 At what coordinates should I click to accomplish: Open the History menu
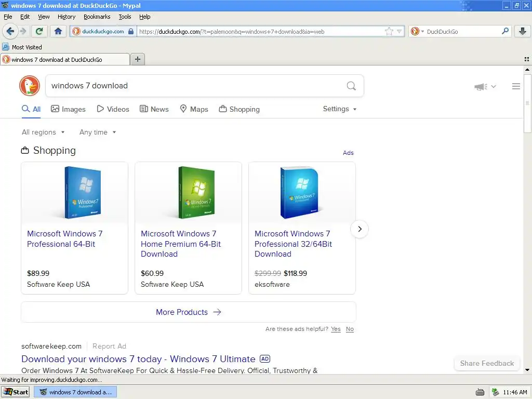(x=66, y=17)
